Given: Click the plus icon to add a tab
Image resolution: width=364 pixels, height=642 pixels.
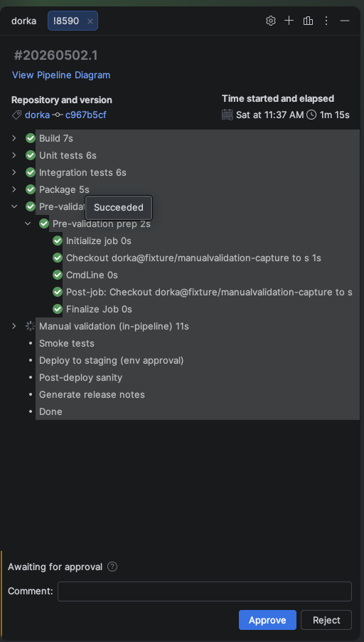Looking at the screenshot, I should [x=289, y=21].
